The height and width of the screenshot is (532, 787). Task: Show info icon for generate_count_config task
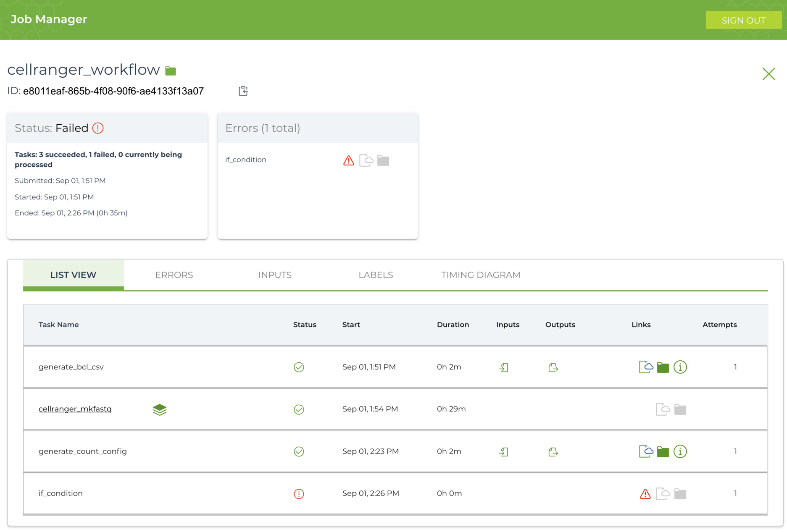680,451
